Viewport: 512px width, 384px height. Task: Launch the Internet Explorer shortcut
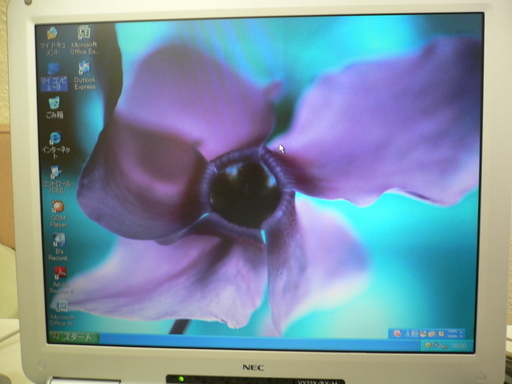point(55,145)
